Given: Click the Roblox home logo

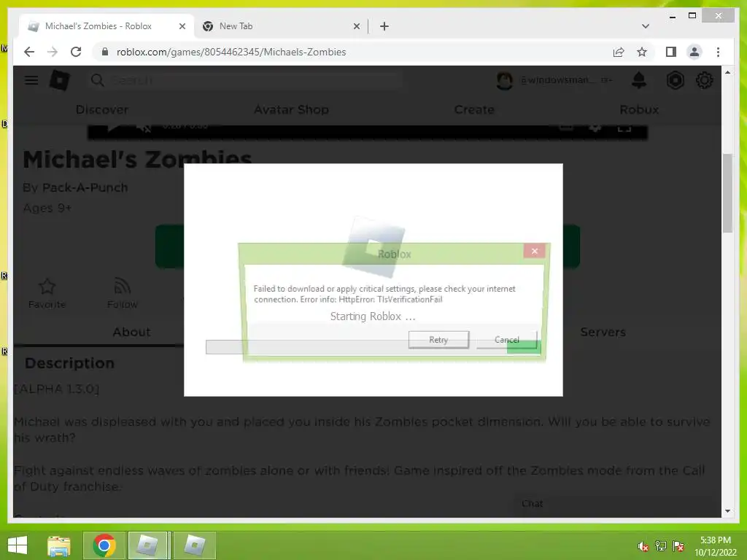Looking at the screenshot, I should [60, 80].
